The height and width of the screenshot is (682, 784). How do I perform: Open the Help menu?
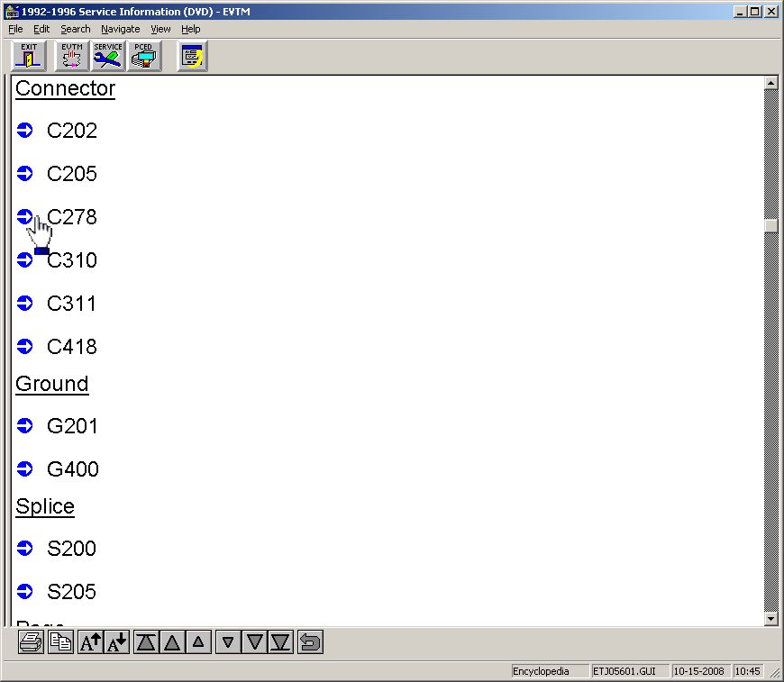[190, 29]
